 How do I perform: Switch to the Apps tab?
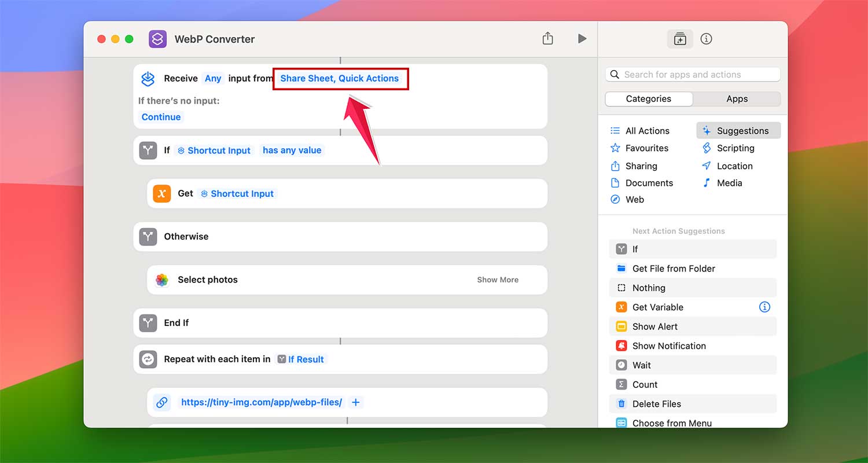(737, 98)
